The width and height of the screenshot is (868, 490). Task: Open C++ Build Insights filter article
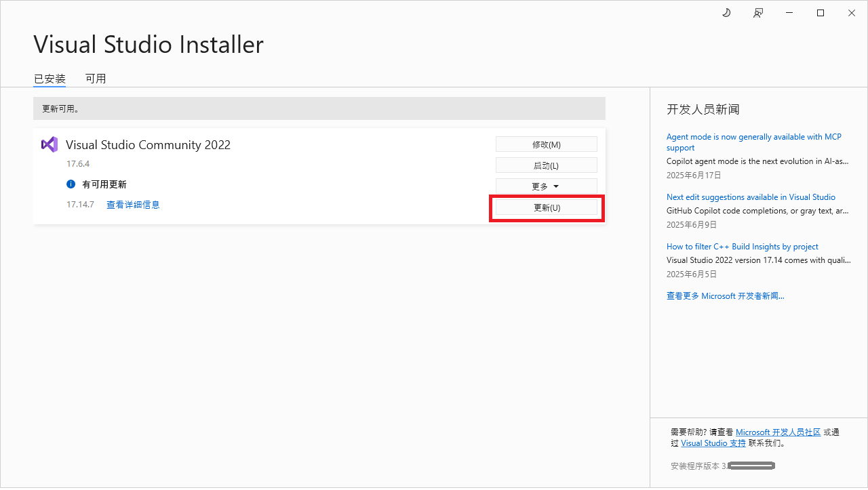coord(743,247)
